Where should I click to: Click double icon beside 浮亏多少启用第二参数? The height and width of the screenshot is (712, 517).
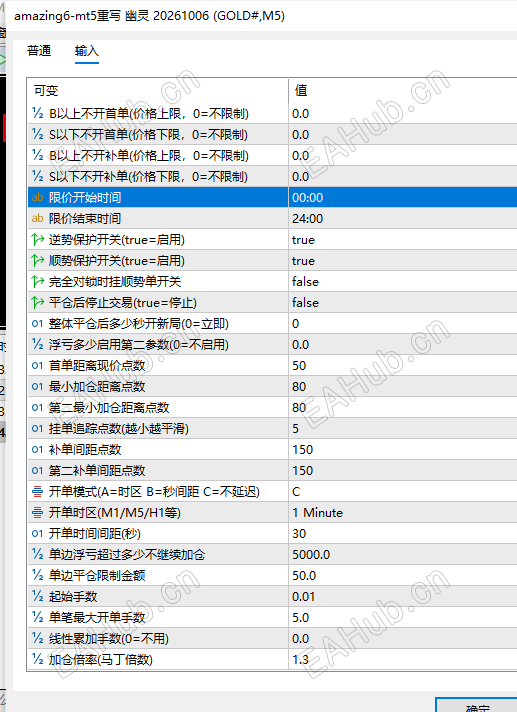coord(38,344)
